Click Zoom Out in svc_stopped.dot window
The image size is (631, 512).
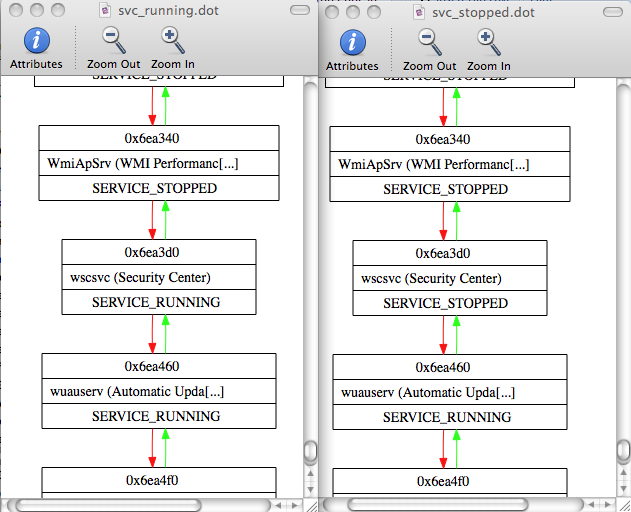429,47
